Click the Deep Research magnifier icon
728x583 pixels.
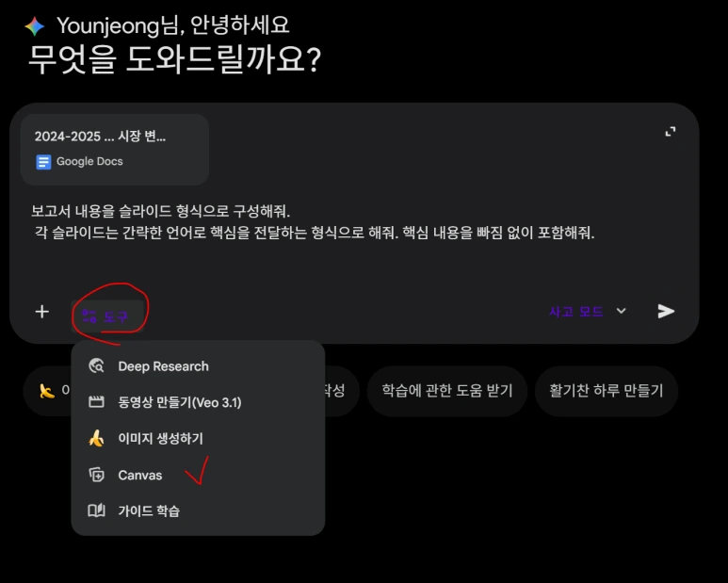[x=97, y=365]
